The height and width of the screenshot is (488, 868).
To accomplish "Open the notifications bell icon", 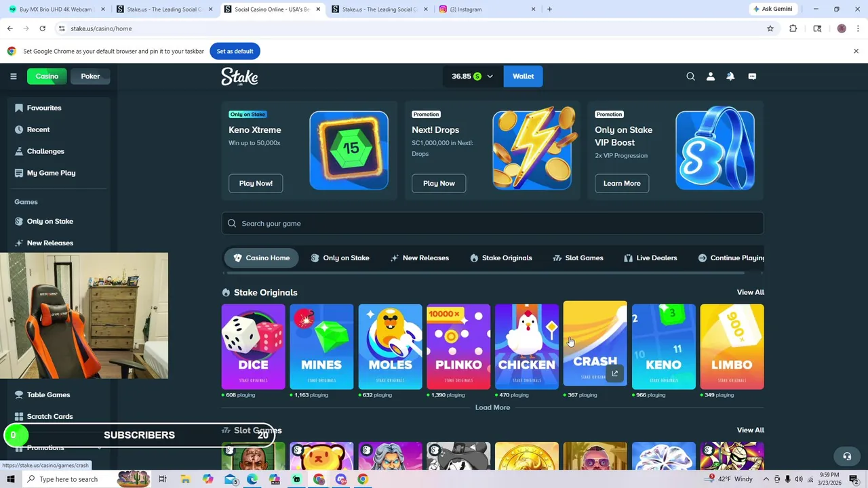I will [730, 77].
